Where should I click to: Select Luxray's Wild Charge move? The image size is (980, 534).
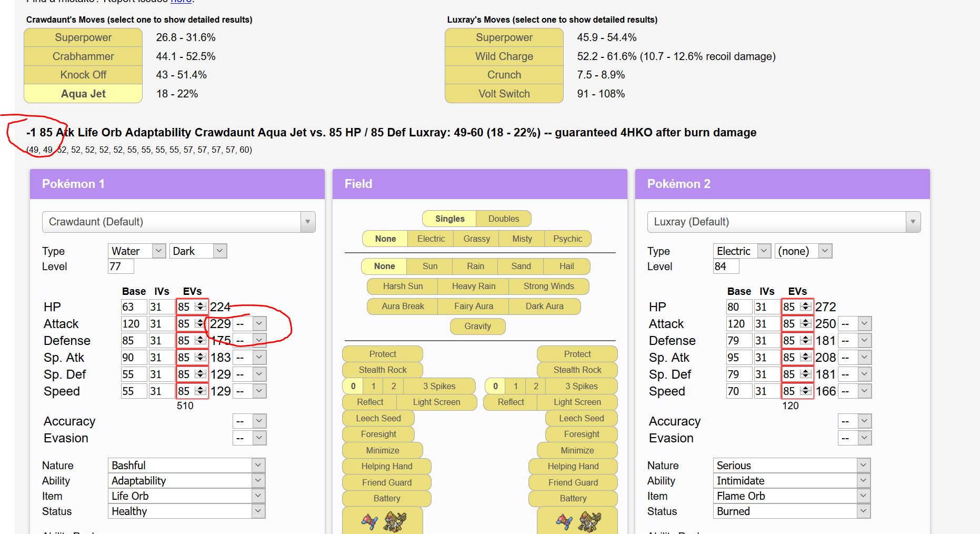504,56
